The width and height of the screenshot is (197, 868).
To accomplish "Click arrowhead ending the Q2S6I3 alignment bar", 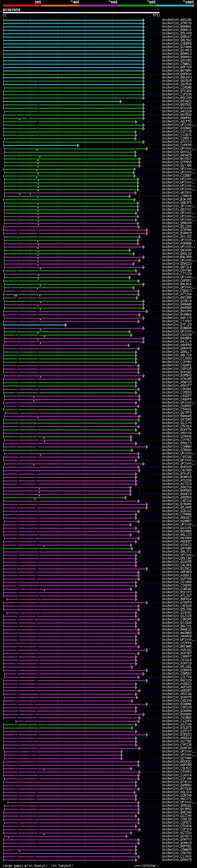I will (127, 836).
